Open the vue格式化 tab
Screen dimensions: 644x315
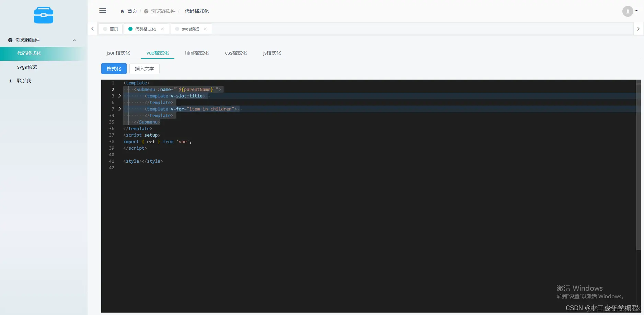coord(158,53)
